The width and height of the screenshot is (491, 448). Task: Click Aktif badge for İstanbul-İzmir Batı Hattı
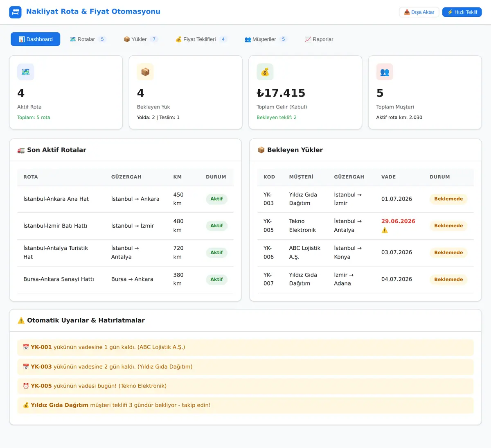[x=216, y=226]
